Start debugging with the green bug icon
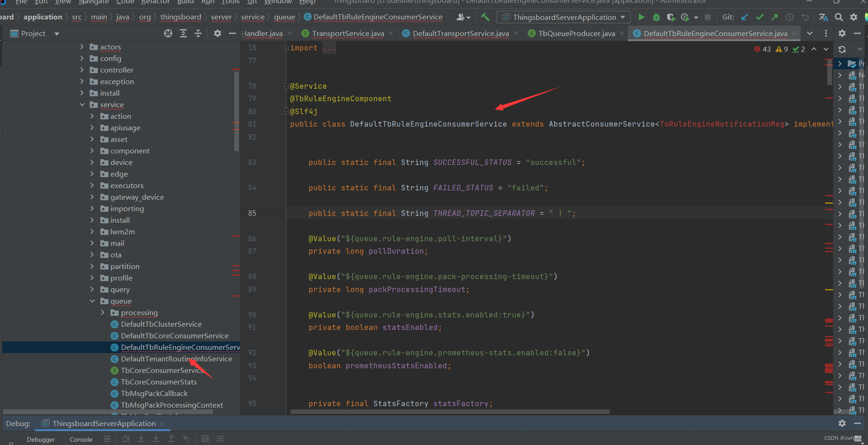Viewport: 868px width, 445px height. point(656,17)
